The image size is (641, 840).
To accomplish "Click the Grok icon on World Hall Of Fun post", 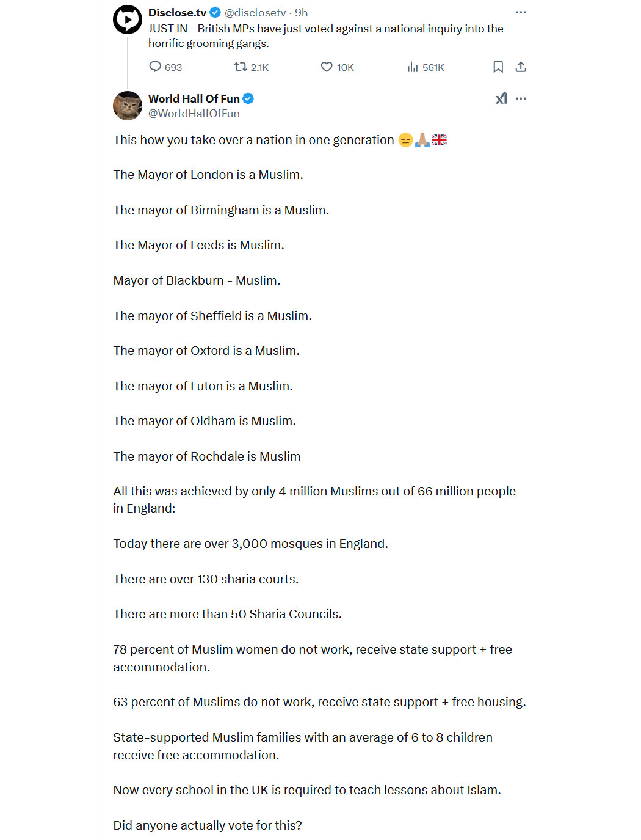I will click(501, 98).
